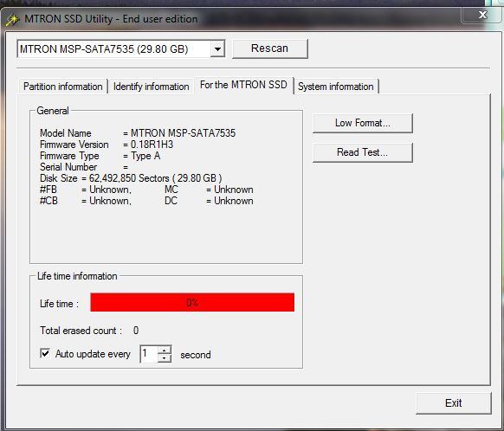Switch to the Identify information tab
The height and width of the screenshot is (431, 504).
[151, 87]
